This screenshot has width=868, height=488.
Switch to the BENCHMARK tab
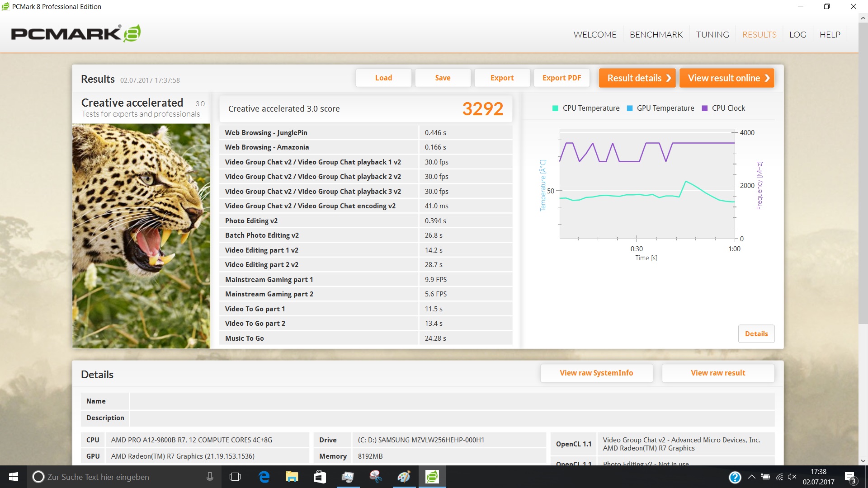pyautogui.click(x=656, y=35)
